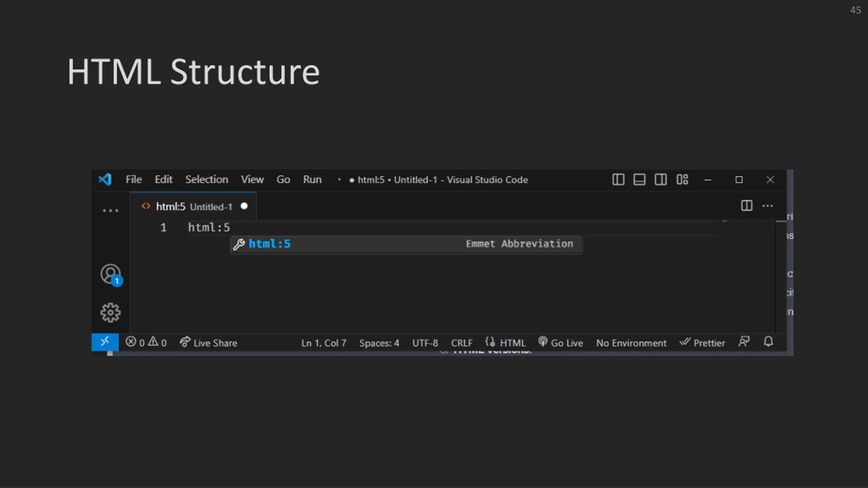Click the Visual Studio Code logo icon
Image resolution: width=868 pixels, height=488 pixels.
[x=105, y=180]
